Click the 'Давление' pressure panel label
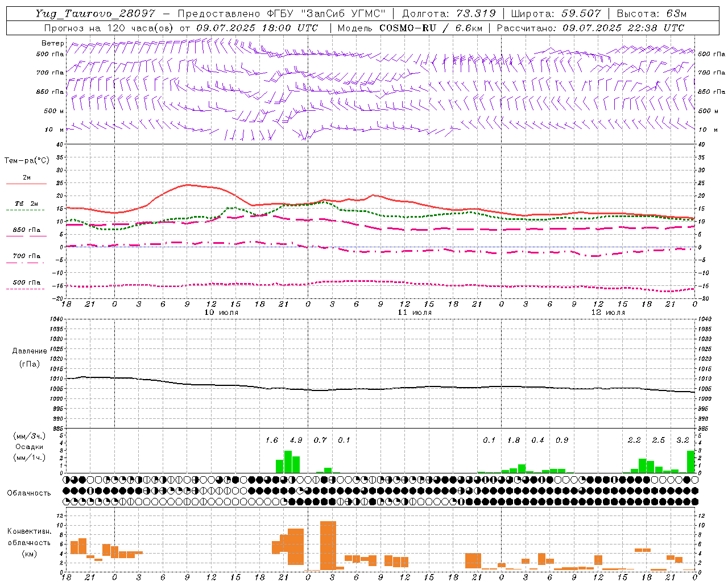The height and width of the screenshot is (582, 728). pyautogui.click(x=30, y=351)
